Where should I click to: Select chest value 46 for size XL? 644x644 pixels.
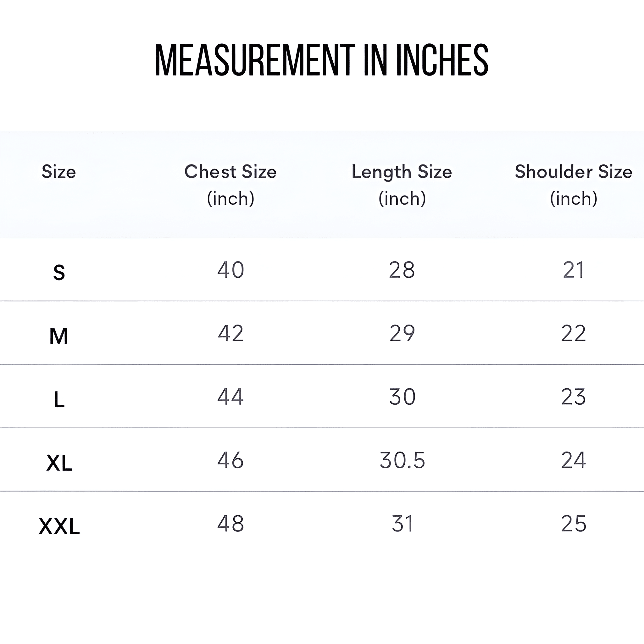(231, 460)
